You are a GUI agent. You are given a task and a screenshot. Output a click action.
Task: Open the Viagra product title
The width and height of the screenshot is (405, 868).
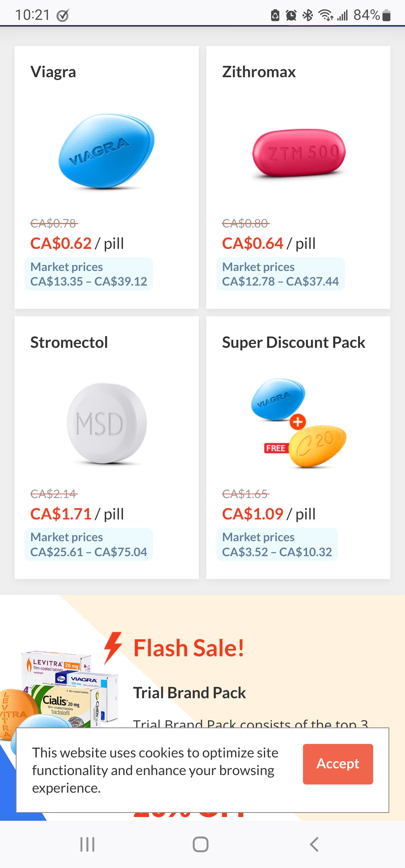coord(53,72)
